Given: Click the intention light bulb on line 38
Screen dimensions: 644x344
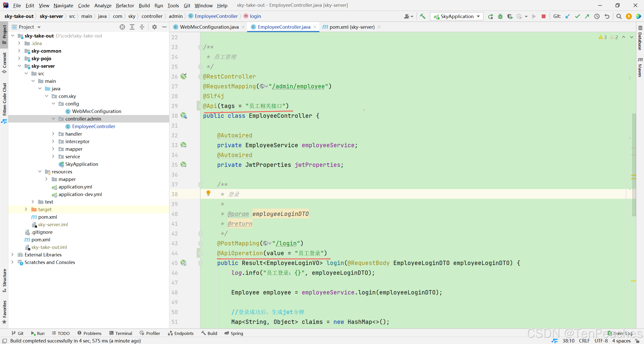Looking at the screenshot, I should [208, 193].
